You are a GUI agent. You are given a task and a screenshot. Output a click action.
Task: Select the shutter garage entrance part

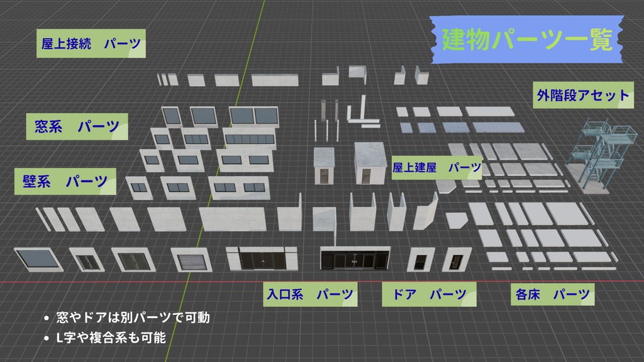[191, 260]
